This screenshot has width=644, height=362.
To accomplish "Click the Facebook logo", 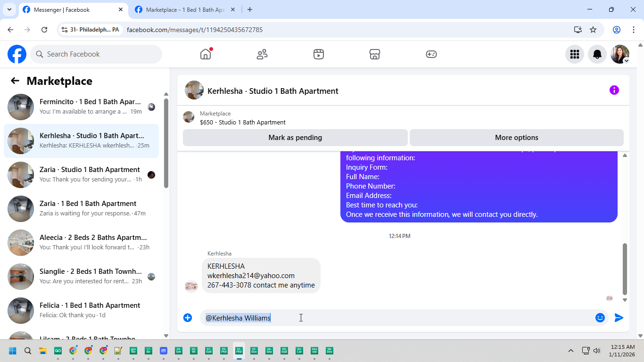I will click(x=17, y=54).
